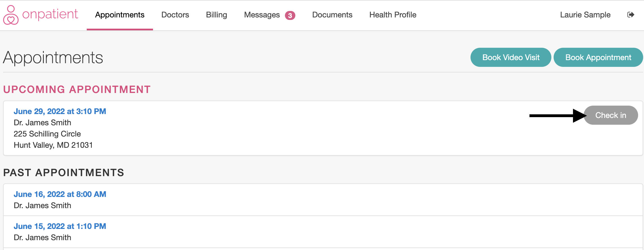Click the Hunt Valley, MD 21031 text
The width and height of the screenshot is (644, 250).
53,145
